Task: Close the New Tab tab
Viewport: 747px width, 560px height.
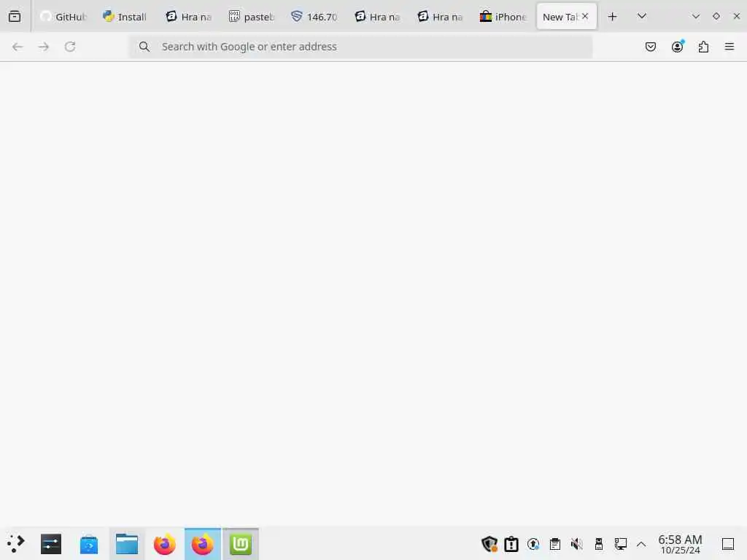Action: (x=586, y=16)
